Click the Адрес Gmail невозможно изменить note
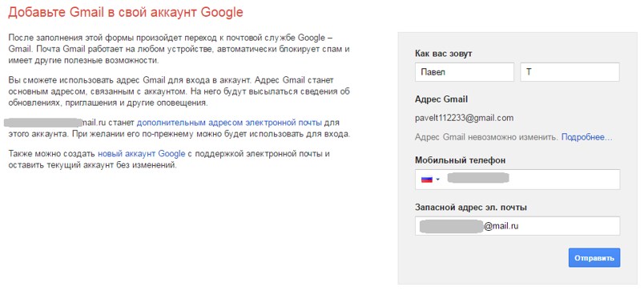 coord(487,137)
